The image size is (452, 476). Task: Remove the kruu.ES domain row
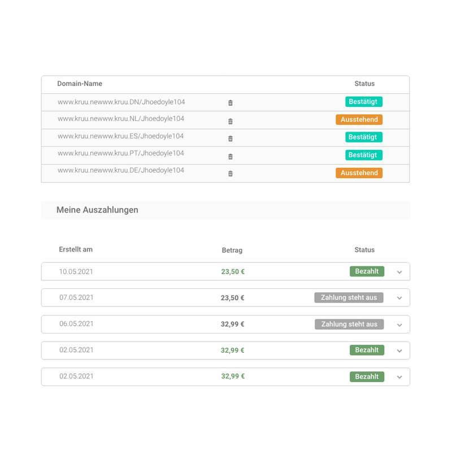point(231,139)
